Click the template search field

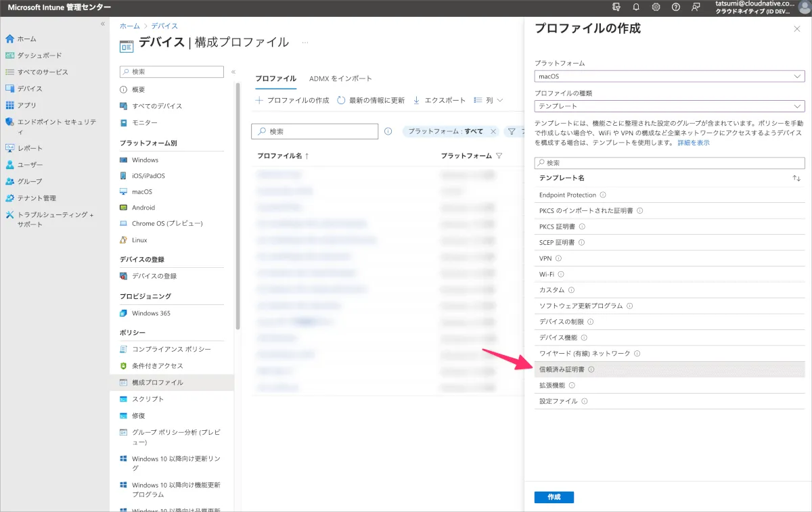(669, 163)
